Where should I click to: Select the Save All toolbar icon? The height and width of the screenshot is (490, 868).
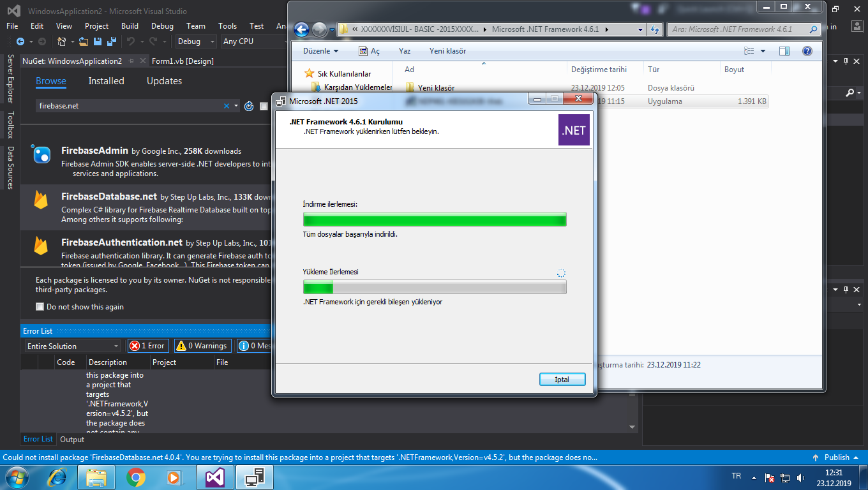click(x=110, y=40)
